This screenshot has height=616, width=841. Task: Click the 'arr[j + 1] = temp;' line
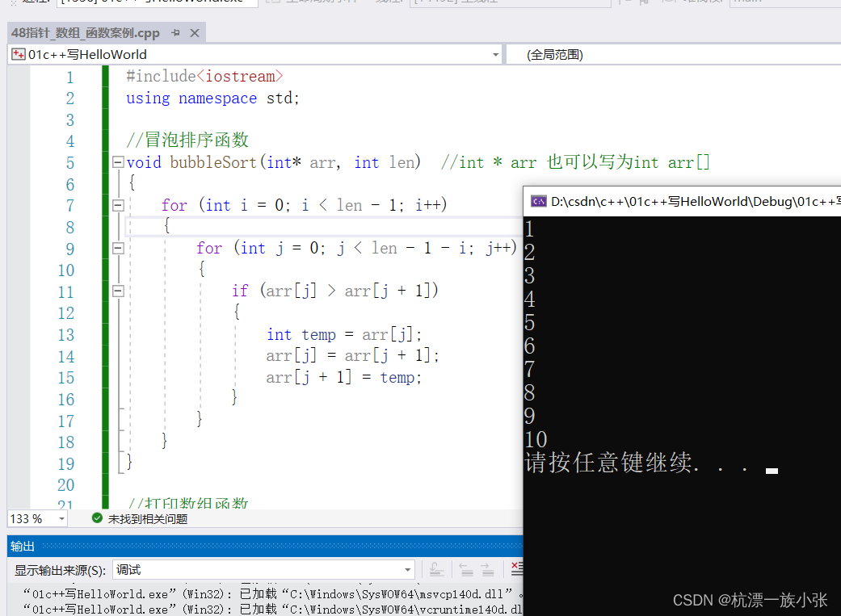tap(344, 377)
